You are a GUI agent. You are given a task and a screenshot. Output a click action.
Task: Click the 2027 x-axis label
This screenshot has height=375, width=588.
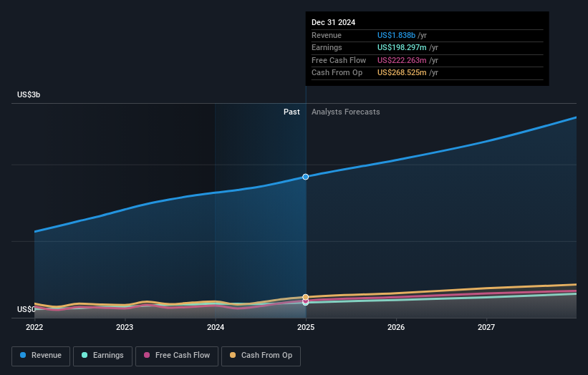tap(486, 327)
